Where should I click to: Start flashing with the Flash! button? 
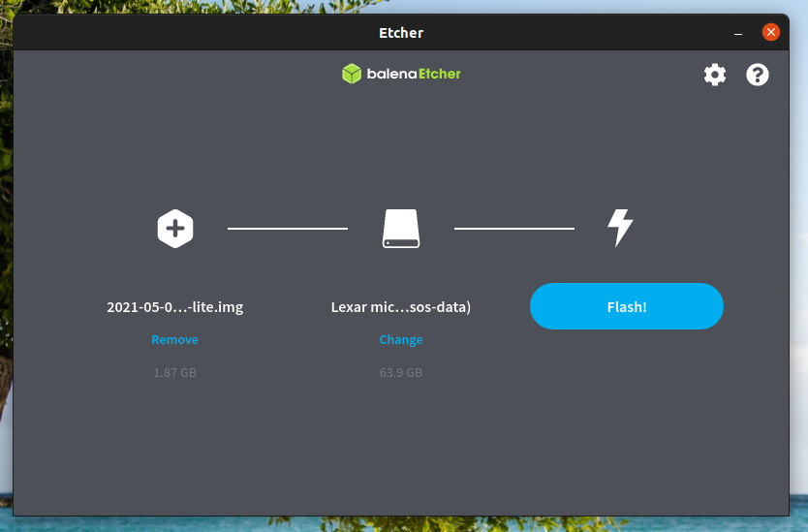click(x=627, y=306)
